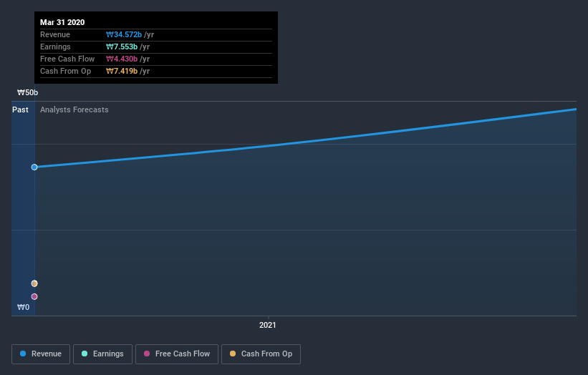588x375 pixels.
Task: Click the orange Cash From Op data point
Action: [x=34, y=283]
